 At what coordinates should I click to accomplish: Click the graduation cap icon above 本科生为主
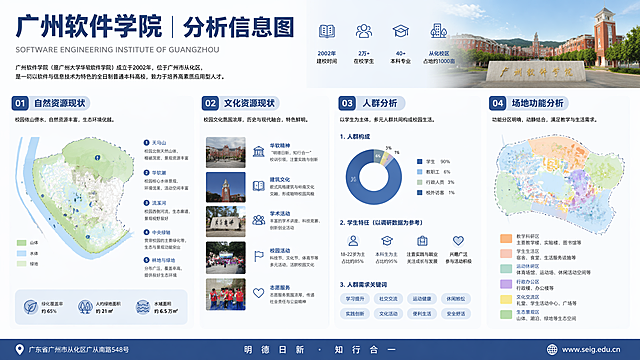click(x=387, y=241)
